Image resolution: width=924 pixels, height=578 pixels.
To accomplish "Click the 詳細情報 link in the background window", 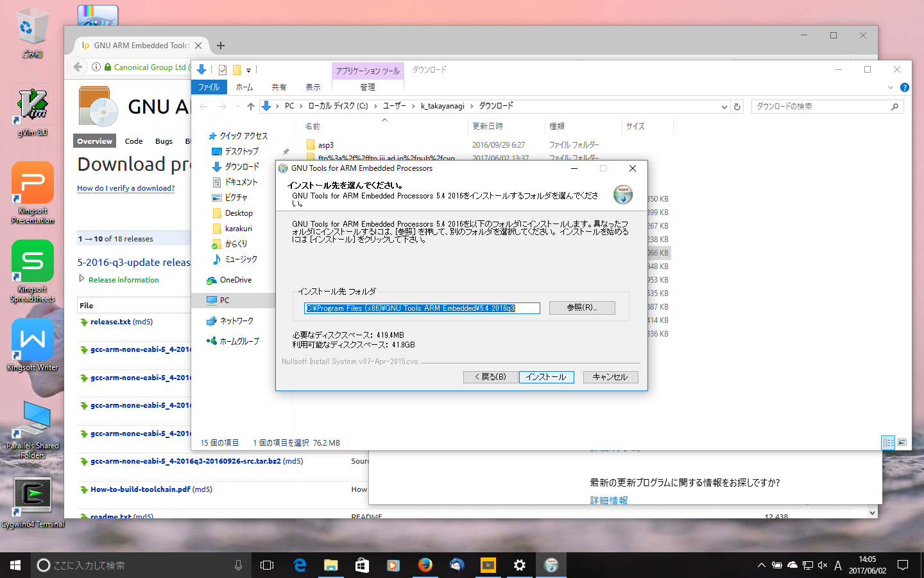I will click(x=609, y=500).
